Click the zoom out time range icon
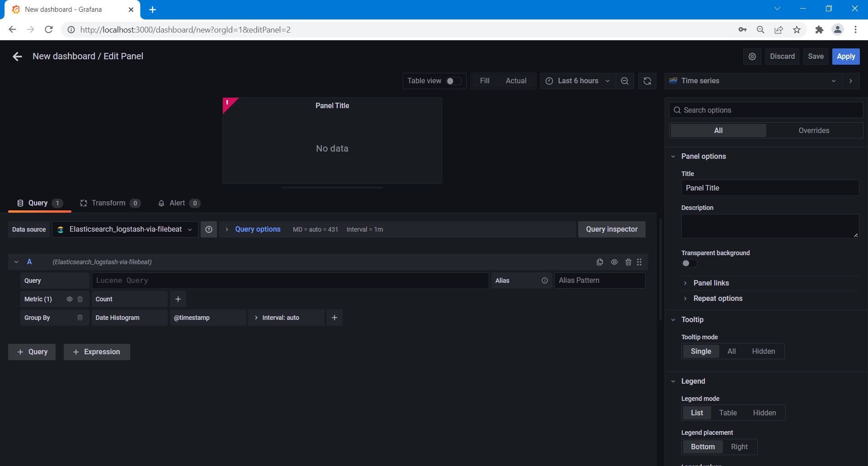 click(625, 81)
